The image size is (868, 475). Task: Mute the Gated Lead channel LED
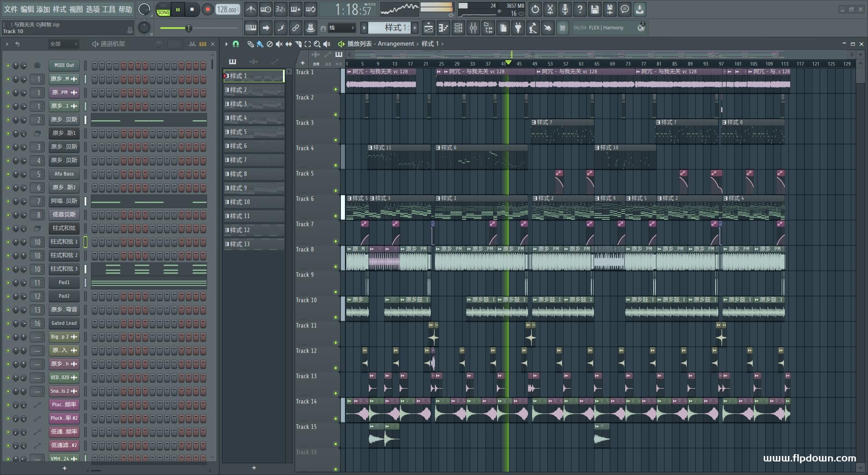pyautogui.click(x=8, y=323)
